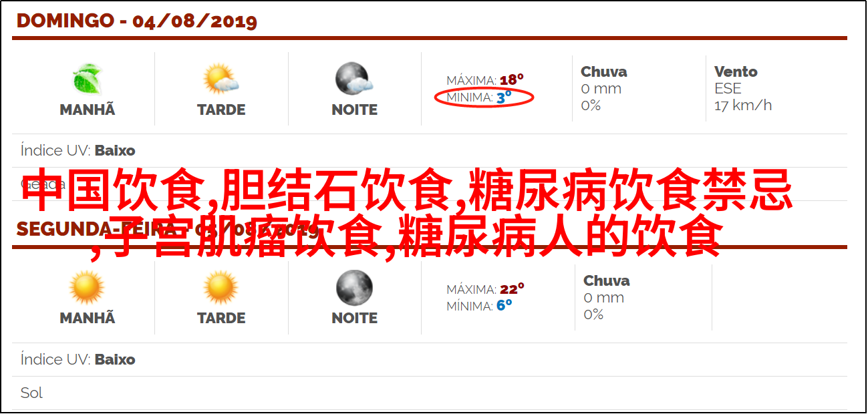Click Sunday's afternoon sun-and-cloud icon
This screenshot has width=868, height=414.
(221, 79)
